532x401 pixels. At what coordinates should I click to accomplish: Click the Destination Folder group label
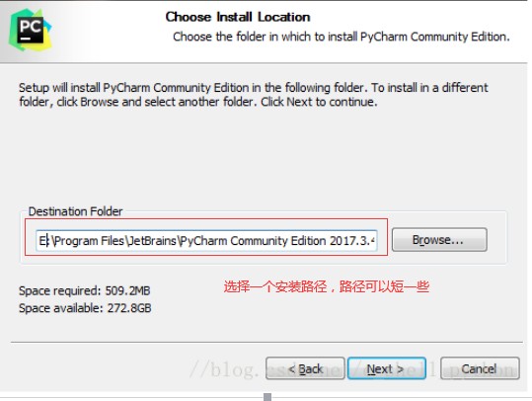tap(75, 211)
